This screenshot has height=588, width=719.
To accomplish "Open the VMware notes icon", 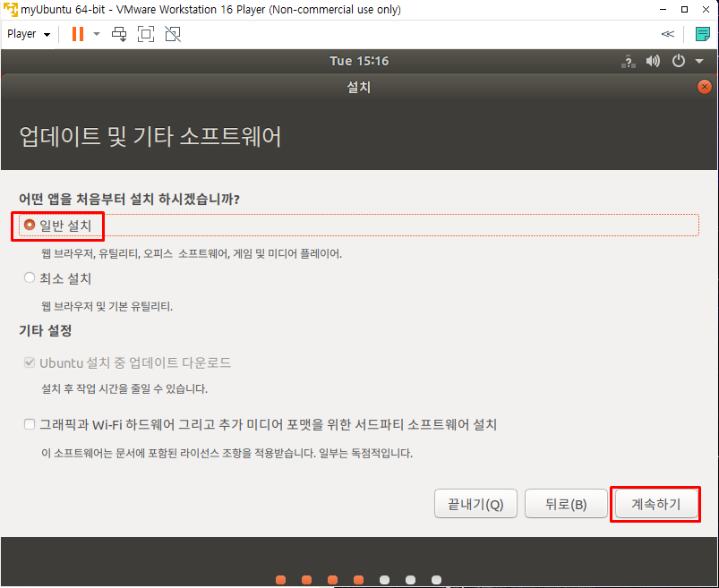I will pyautogui.click(x=702, y=34).
